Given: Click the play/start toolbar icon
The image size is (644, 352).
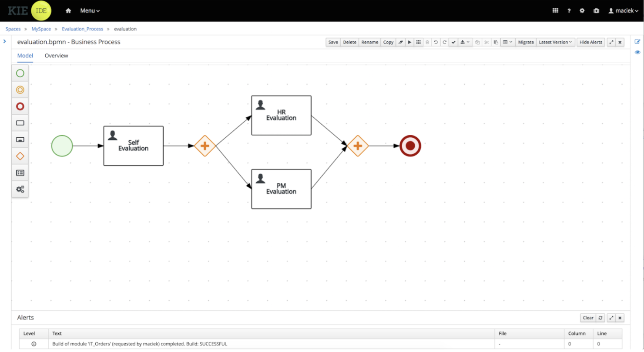Looking at the screenshot, I should (x=409, y=42).
